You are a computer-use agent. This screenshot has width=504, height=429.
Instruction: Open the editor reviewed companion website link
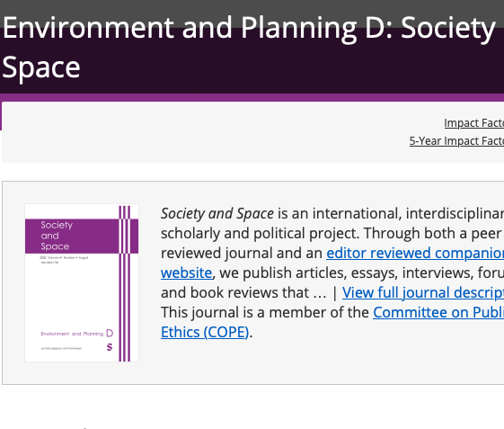tap(415, 253)
